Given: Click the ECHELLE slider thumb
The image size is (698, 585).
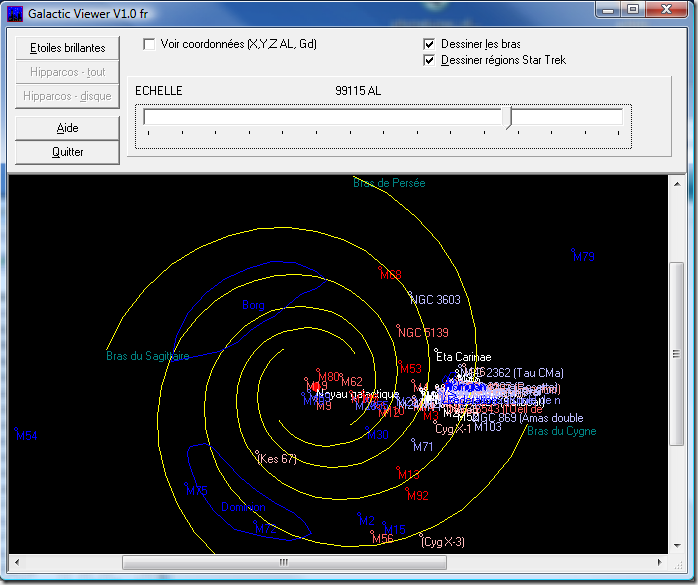Looking at the screenshot, I should coord(507,118).
